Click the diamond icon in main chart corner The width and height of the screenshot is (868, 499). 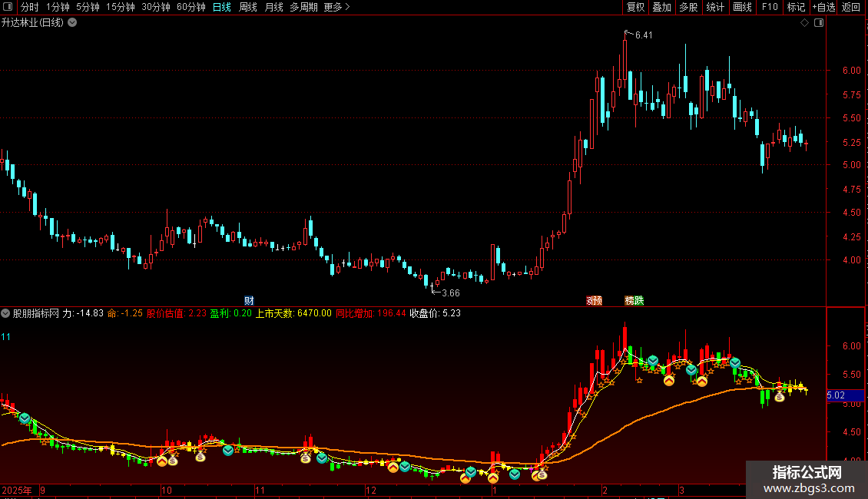[805, 23]
